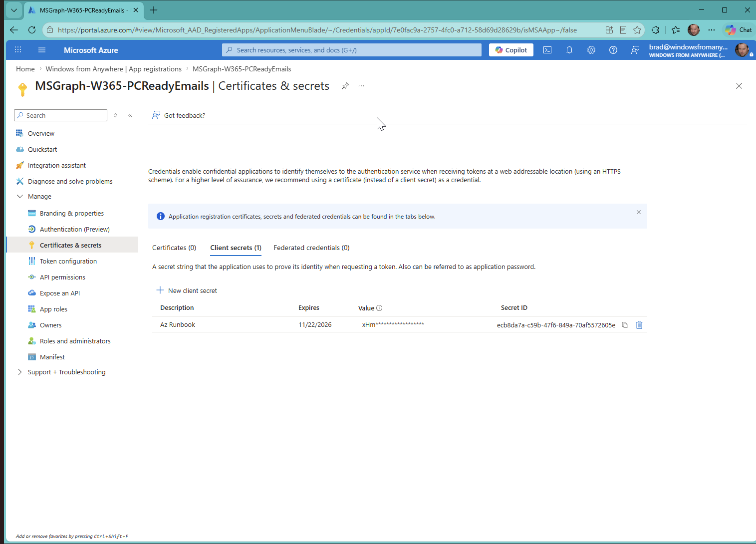The height and width of the screenshot is (544, 756).
Task: Open App roles page
Action: [x=53, y=309]
